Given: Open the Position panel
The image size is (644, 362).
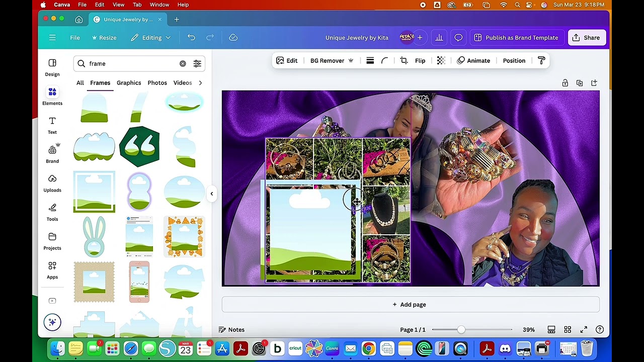Looking at the screenshot, I should [x=514, y=61].
